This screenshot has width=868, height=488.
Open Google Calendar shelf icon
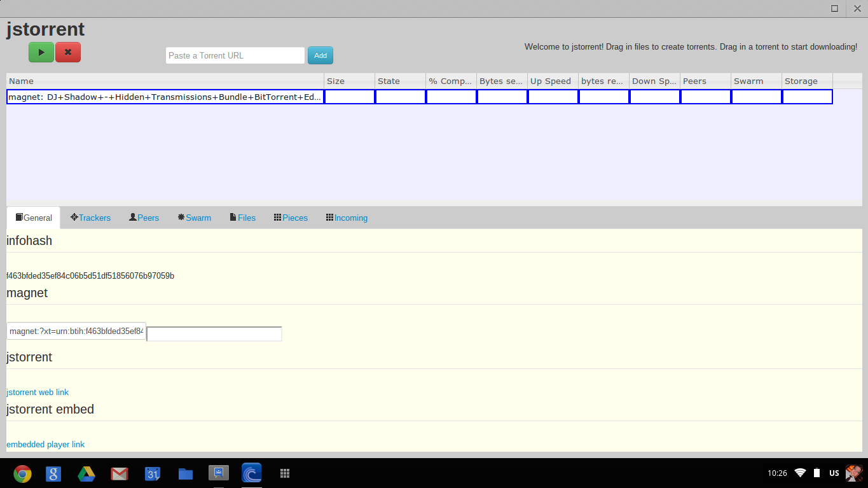[x=153, y=473]
